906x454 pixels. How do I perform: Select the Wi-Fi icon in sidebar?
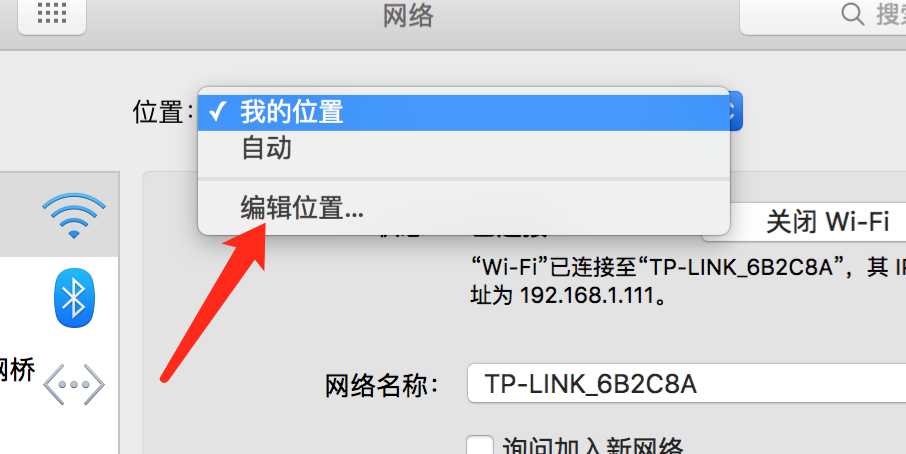point(73,215)
